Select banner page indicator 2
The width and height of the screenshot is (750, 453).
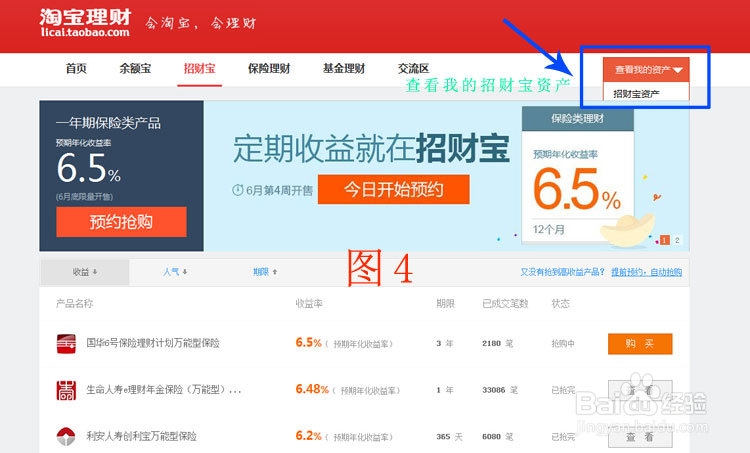(677, 240)
